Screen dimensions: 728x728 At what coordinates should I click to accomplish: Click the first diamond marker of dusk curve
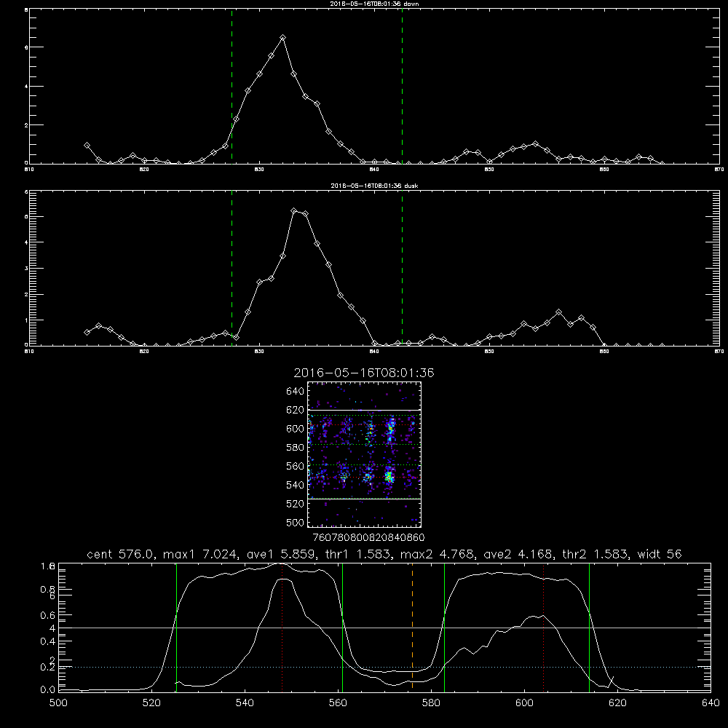coord(87,333)
